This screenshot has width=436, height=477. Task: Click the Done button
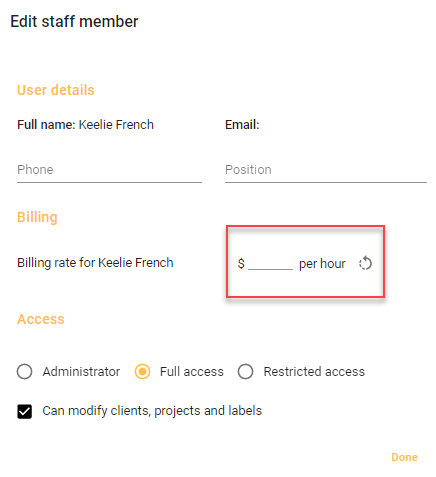[x=404, y=457]
